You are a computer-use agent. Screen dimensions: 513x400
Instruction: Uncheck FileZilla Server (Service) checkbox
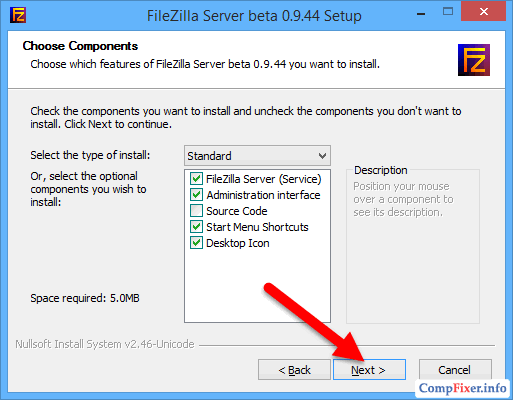coord(196,179)
